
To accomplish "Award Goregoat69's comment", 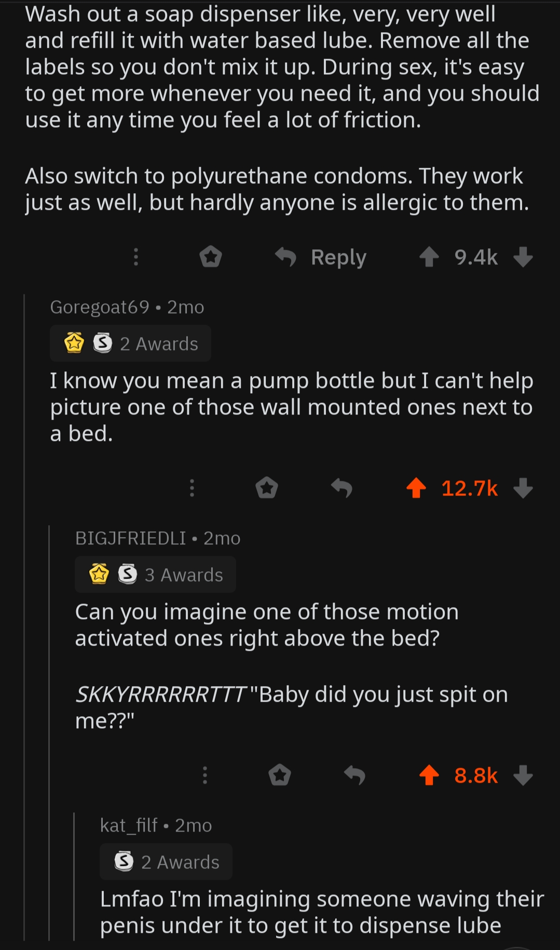I will (x=267, y=488).
